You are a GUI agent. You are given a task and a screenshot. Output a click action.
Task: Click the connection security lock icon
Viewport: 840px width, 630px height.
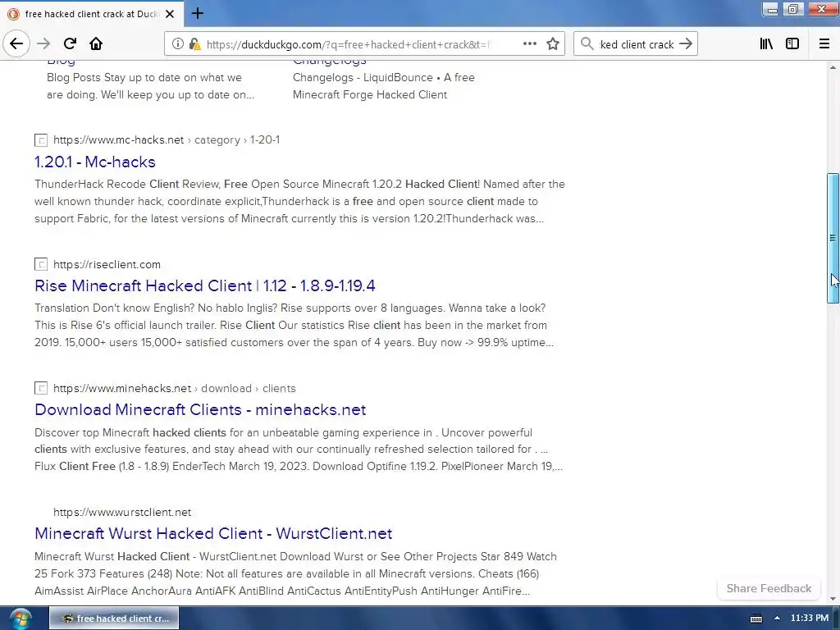(194, 44)
